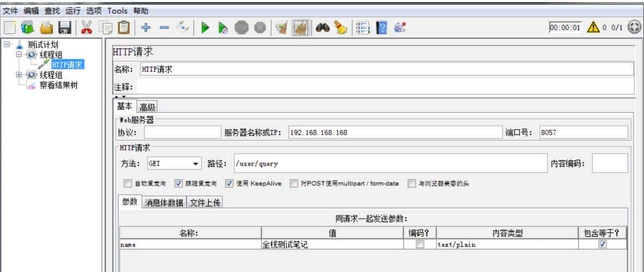Toggle 包含等于? checkbox in the name row
This screenshot has height=272, width=644.
point(603,244)
